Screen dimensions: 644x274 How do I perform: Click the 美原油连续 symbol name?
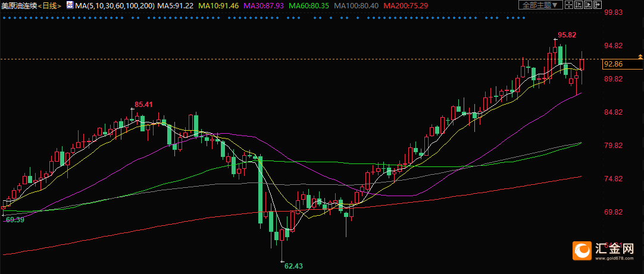tap(19, 6)
